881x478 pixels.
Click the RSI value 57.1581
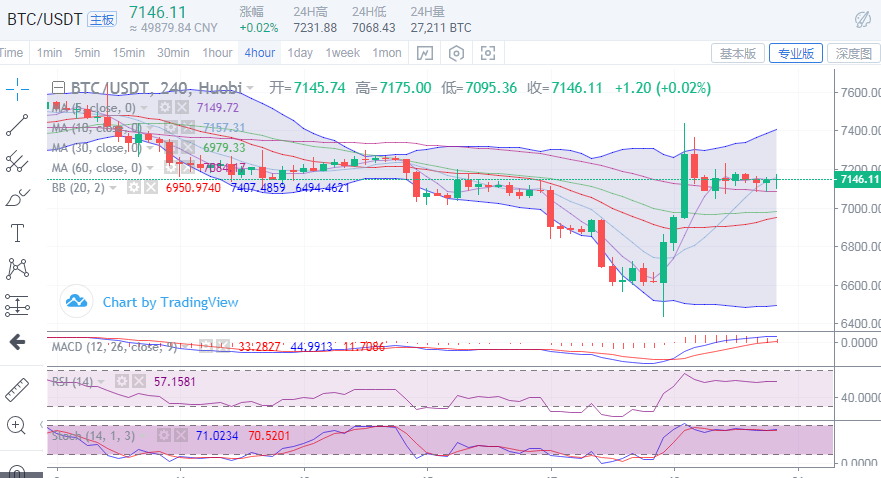175,382
